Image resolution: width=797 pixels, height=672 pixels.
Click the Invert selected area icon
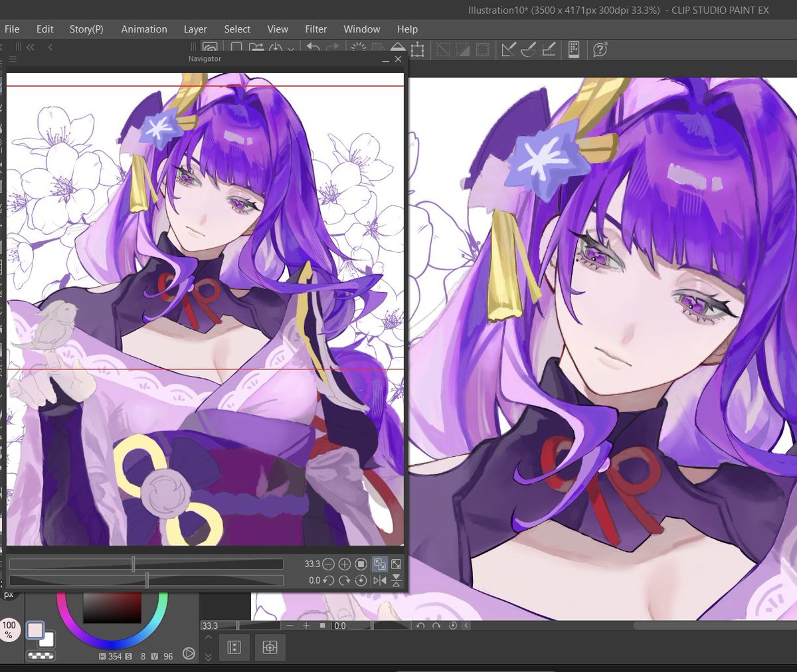click(463, 49)
